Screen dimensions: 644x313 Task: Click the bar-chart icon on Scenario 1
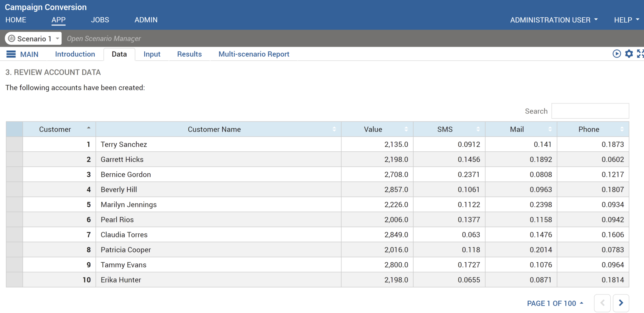click(12, 38)
